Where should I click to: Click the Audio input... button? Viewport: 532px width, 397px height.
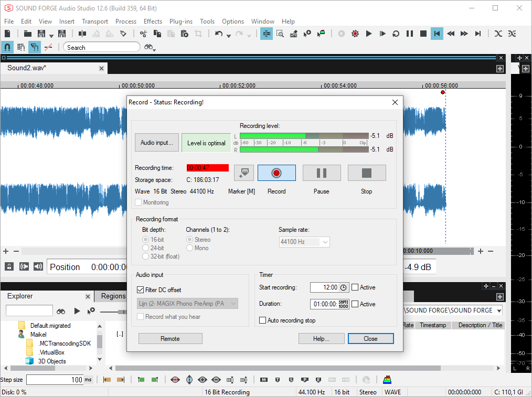tap(157, 143)
